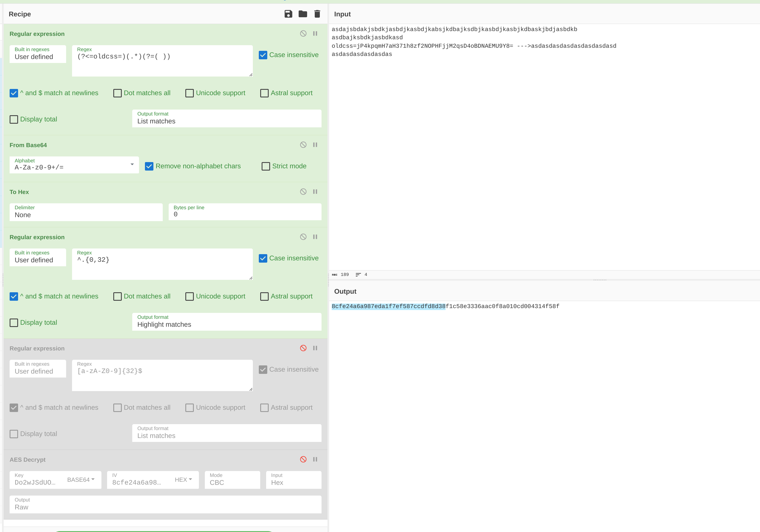
Task: Select the highlighted IV in the Output panel
Action: [388, 306]
